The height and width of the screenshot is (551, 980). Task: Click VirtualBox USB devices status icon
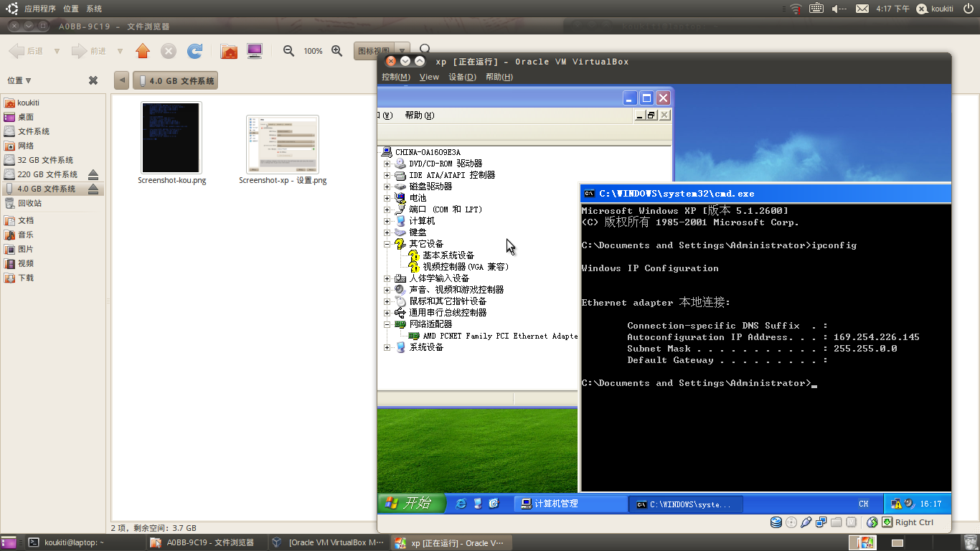(x=806, y=522)
